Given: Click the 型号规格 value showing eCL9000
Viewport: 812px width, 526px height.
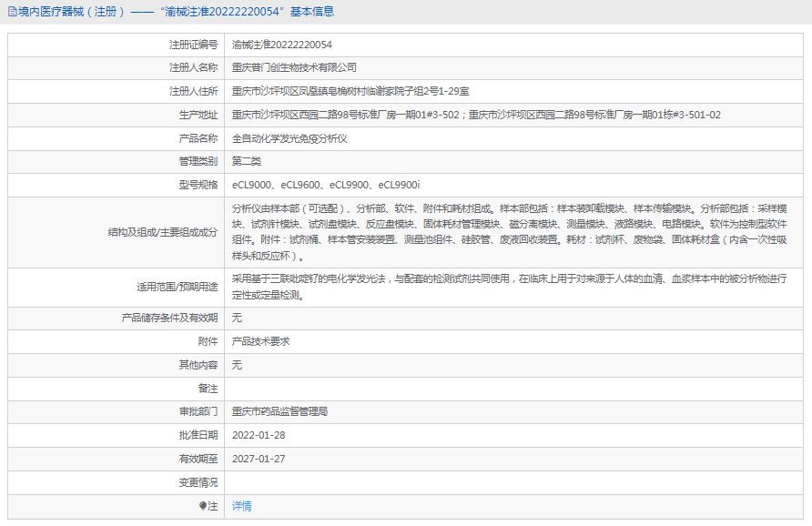Looking at the screenshot, I should click(x=328, y=184).
